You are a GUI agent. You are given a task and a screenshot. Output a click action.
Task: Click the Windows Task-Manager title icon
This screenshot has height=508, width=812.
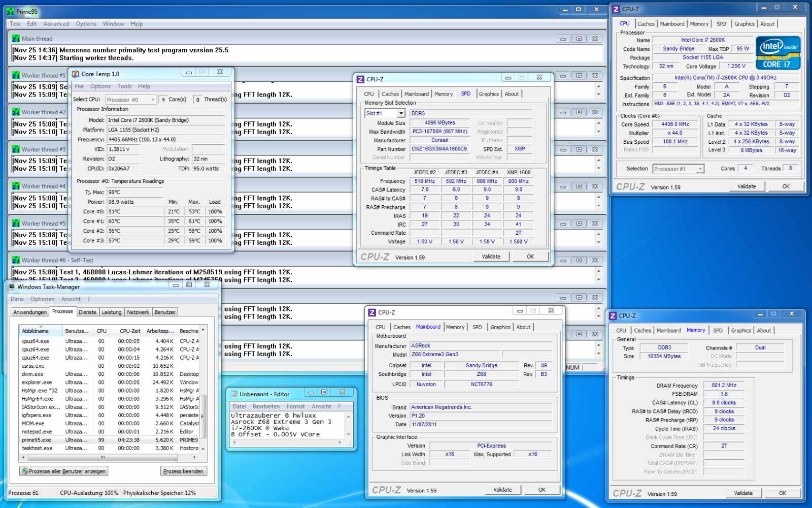click(12, 287)
